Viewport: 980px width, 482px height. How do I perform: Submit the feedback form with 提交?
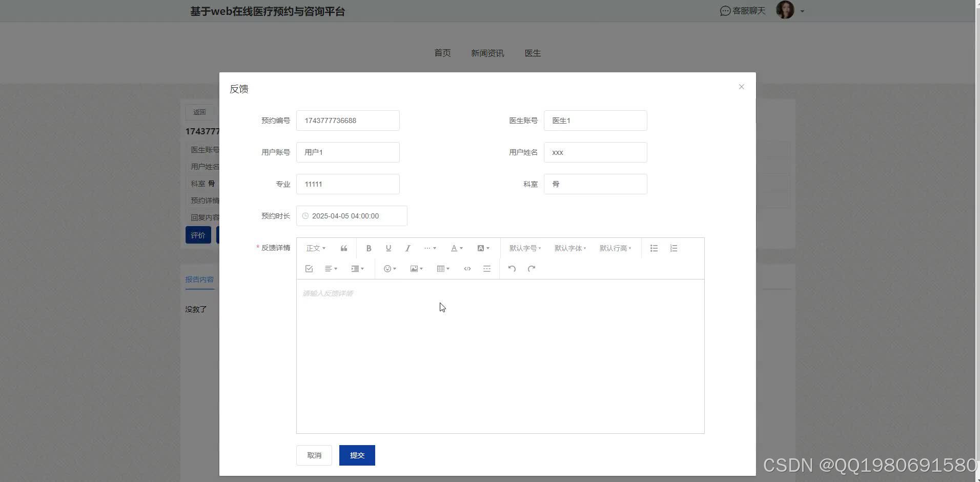pos(357,455)
